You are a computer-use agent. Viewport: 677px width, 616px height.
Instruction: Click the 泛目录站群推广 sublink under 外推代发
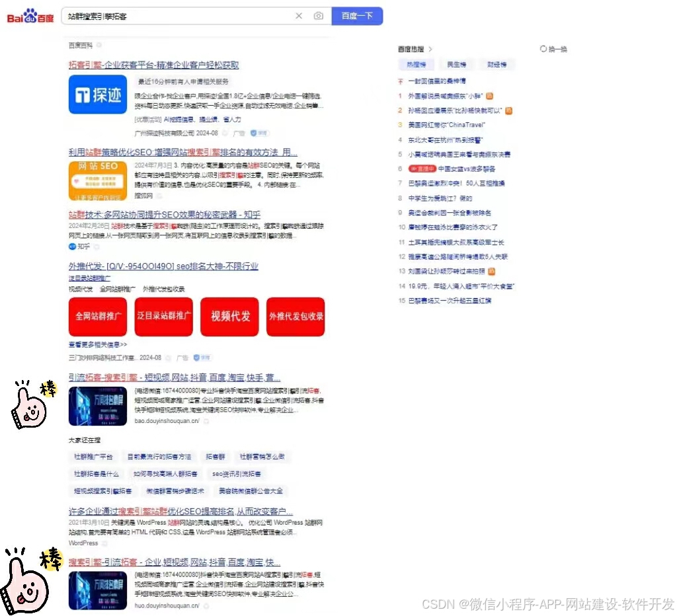pos(89,278)
